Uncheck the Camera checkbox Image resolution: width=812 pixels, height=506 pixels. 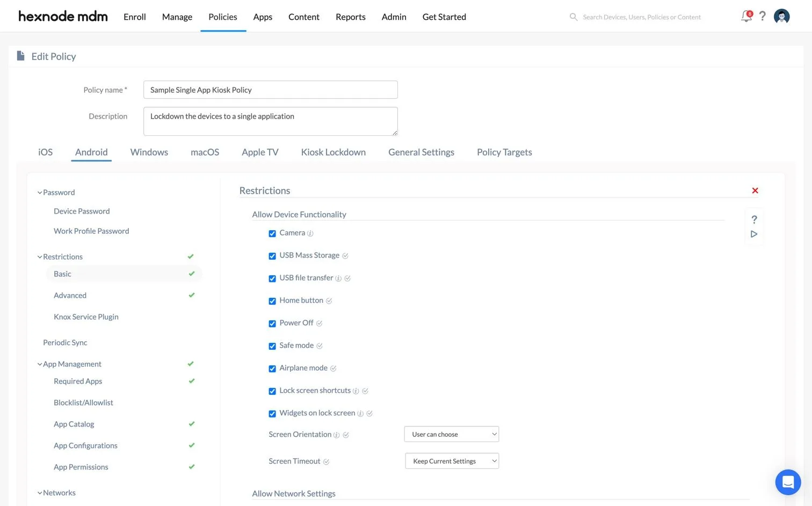coord(272,233)
